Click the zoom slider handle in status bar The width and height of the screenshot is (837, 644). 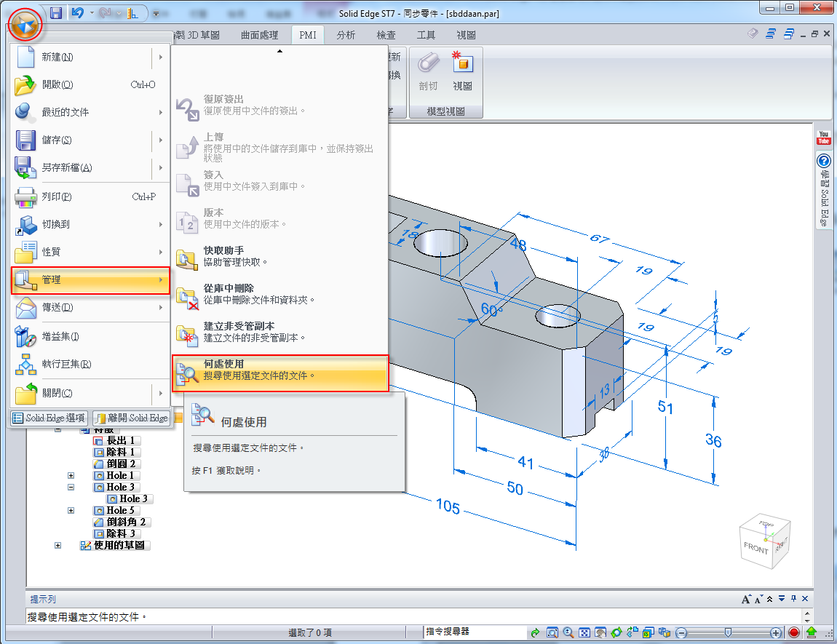pyautogui.click(x=728, y=633)
